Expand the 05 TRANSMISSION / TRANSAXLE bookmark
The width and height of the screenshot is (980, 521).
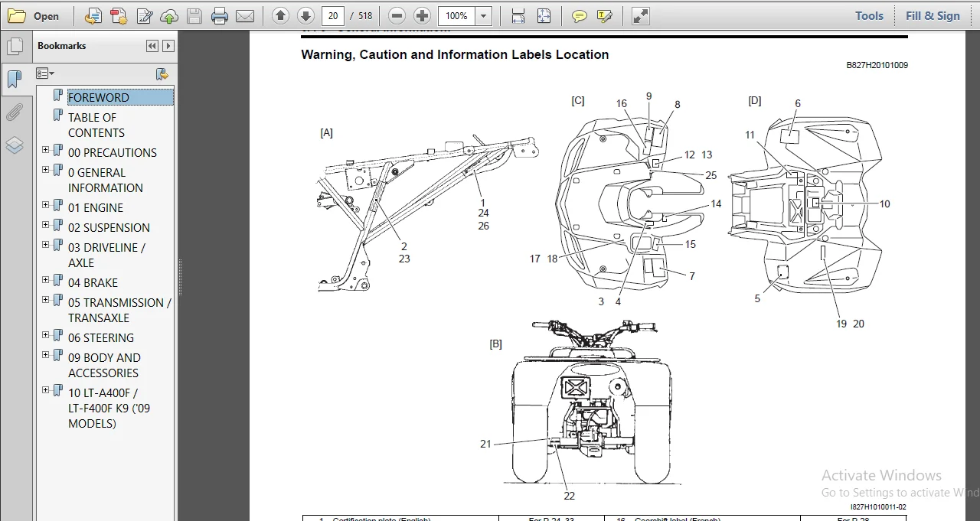point(46,300)
